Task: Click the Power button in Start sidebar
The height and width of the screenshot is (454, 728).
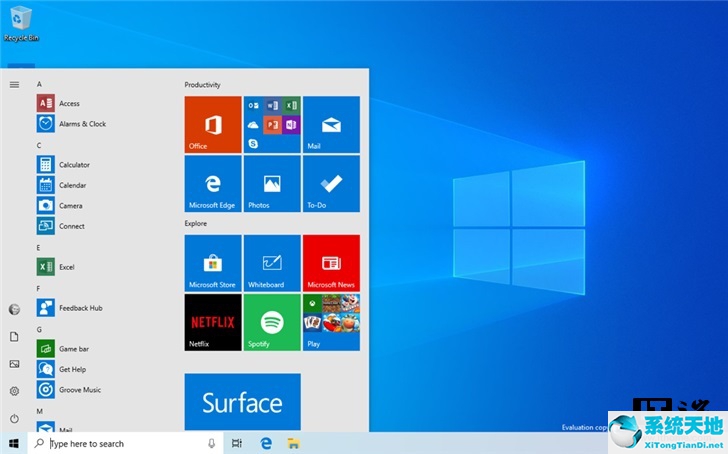Action: click(14, 418)
